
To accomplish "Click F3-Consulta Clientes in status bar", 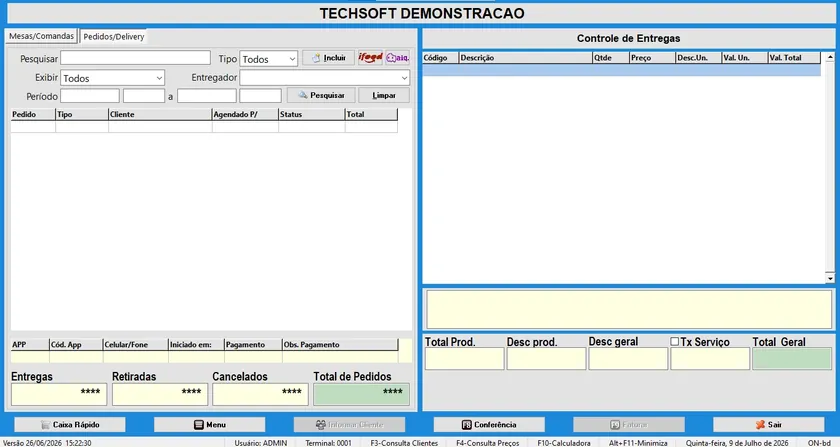I will [404, 443].
